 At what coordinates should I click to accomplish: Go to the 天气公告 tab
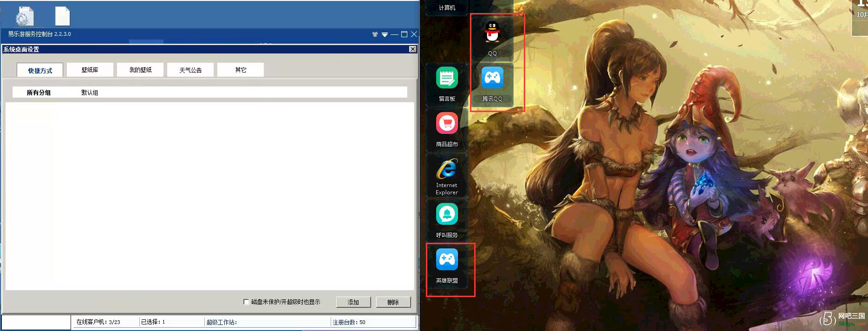[x=190, y=70]
